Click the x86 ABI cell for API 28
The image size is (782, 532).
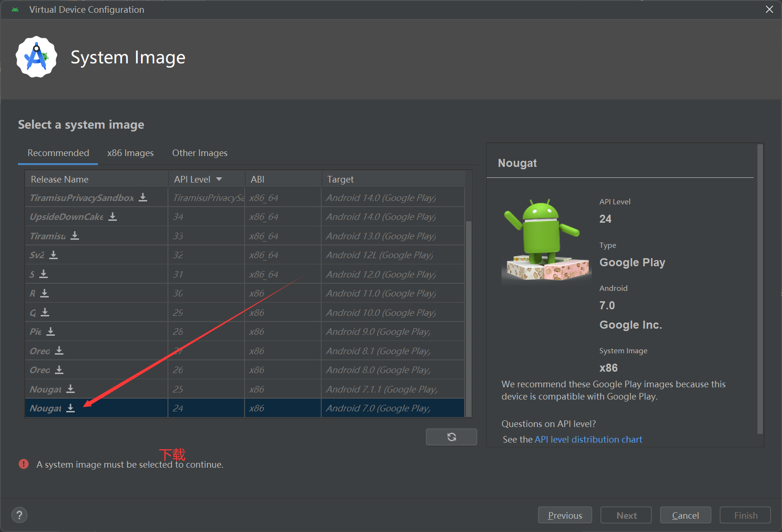tap(283, 331)
